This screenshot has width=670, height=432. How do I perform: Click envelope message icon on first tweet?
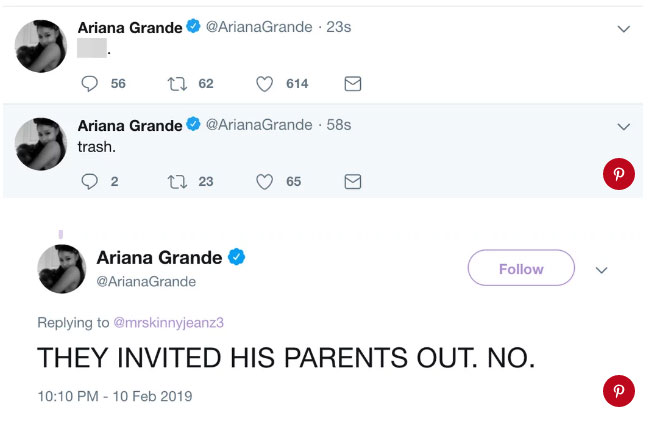[352, 85]
